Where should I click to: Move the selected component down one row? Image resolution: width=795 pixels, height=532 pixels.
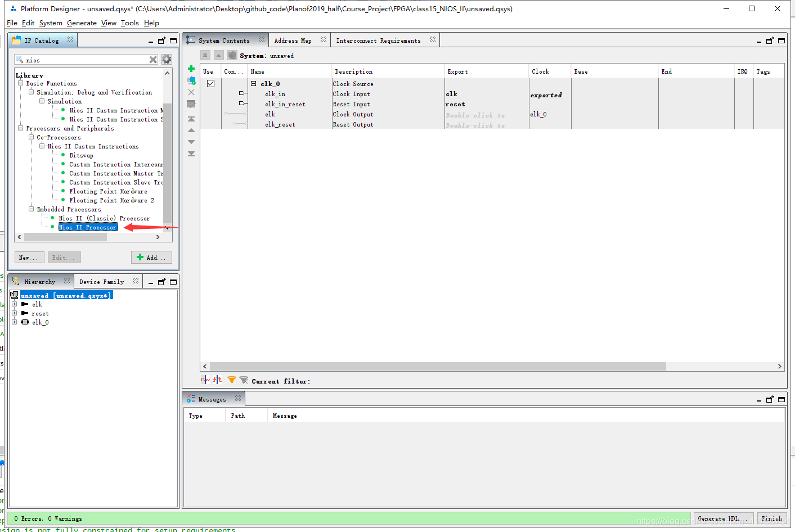(x=191, y=142)
